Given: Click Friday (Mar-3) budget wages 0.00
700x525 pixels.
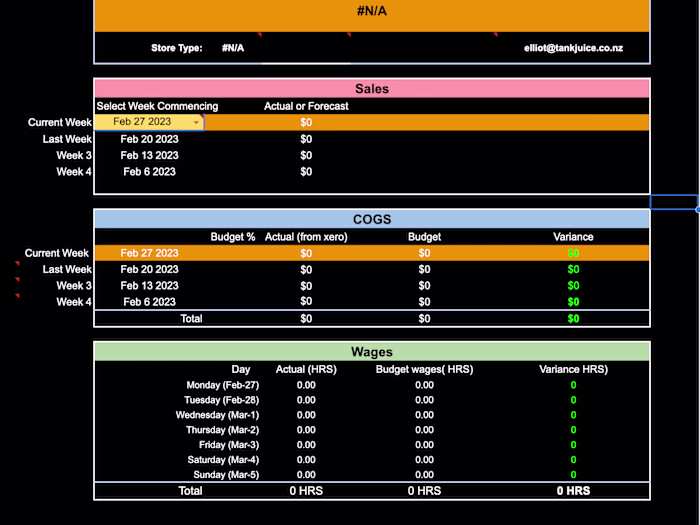Looking at the screenshot, I should pyautogui.click(x=425, y=445).
